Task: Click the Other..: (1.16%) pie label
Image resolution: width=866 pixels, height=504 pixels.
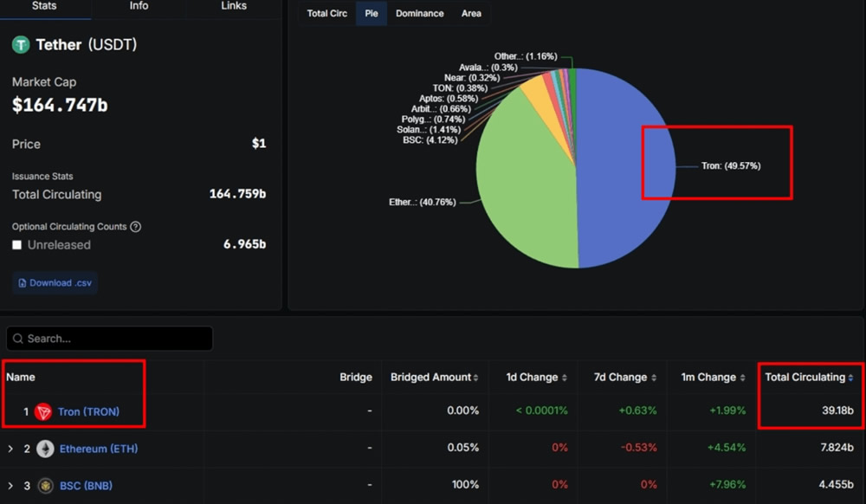Action: (x=526, y=56)
